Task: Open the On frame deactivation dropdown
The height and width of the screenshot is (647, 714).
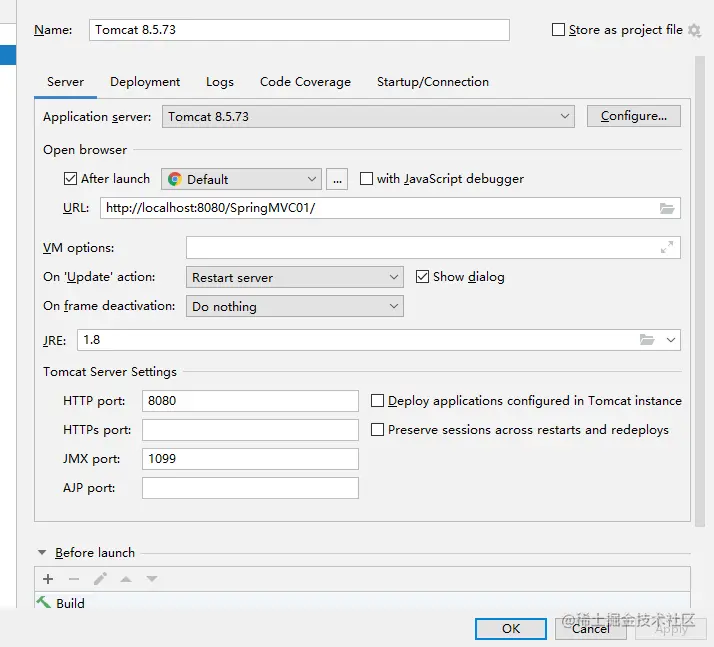Action: pos(295,306)
